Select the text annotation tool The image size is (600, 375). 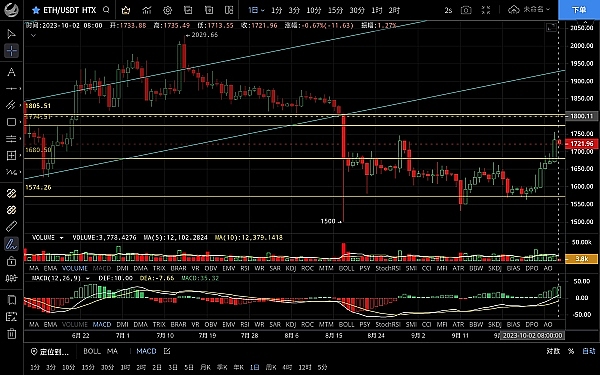point(11,72)
